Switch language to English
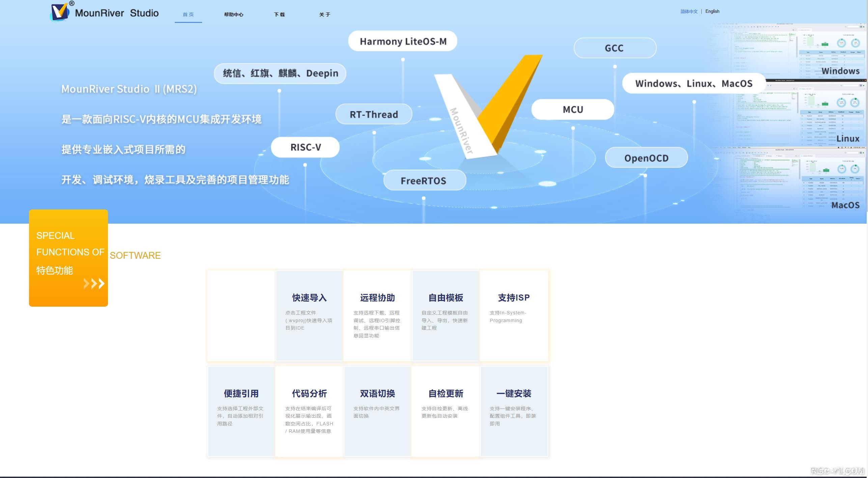Viewport: 868px width, 478px height. (x=712, y=11)
